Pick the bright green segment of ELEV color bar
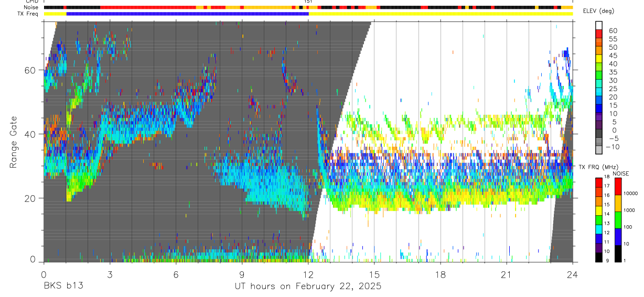The image size is (644, 297). 599,75
